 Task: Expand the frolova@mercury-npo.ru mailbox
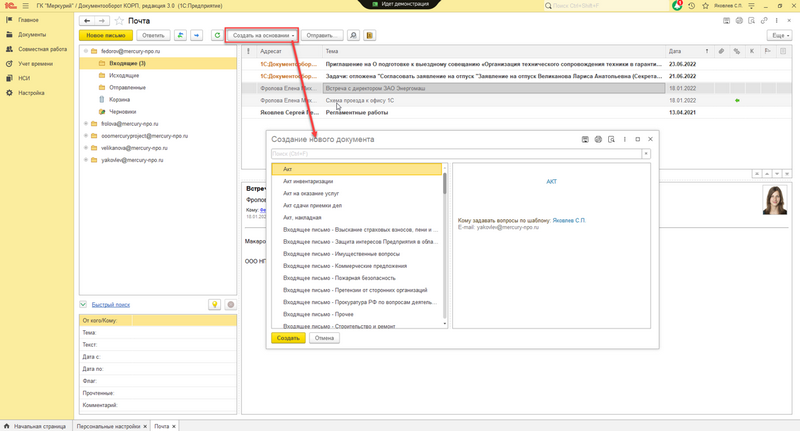coord(87,123)
